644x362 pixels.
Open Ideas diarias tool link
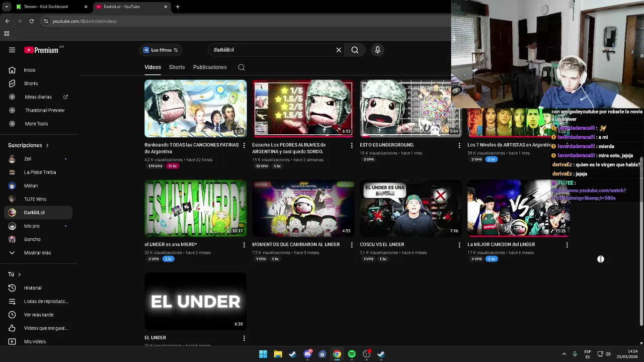[38, 97]
